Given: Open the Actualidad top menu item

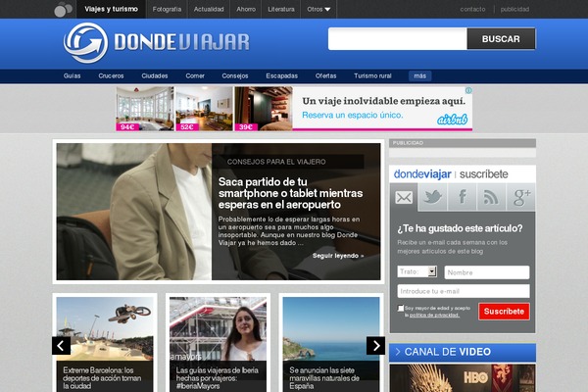Looking at the screenshot, I should [x=209, y=10].
